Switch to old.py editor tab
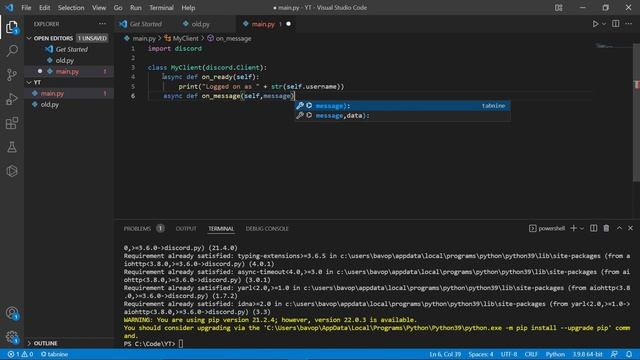This screenshot has height=360, width=640. tap(200, 24)
